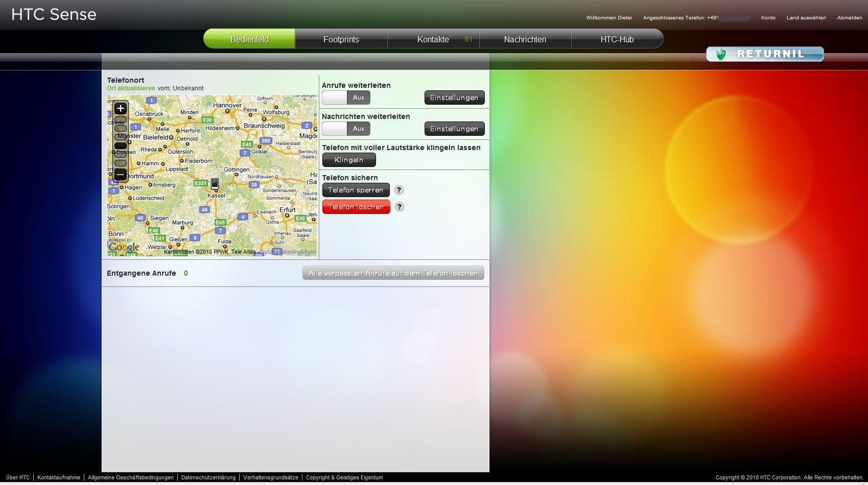868x485 pixels.
Task: Click the Willkommen Dieter text
Action: click(x=609, y=18)
